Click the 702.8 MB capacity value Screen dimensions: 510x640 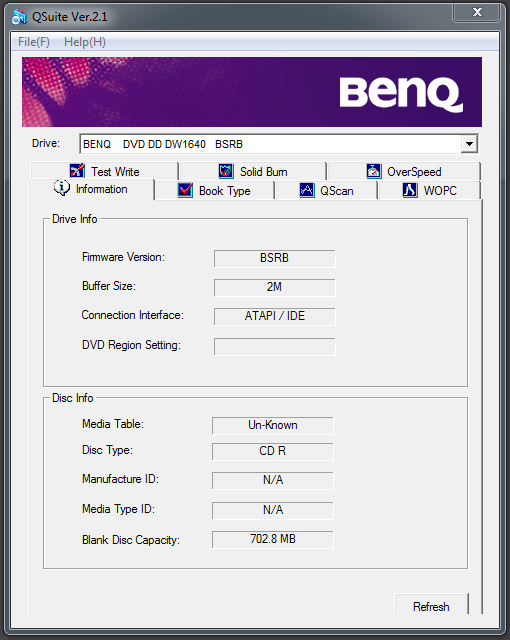tap(273, 540)
